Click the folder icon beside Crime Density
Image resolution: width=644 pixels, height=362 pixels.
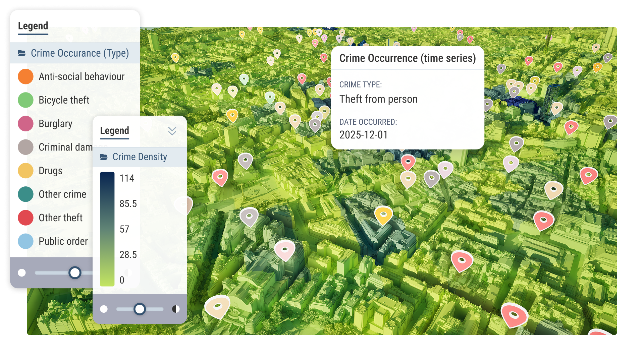(104, 157)
